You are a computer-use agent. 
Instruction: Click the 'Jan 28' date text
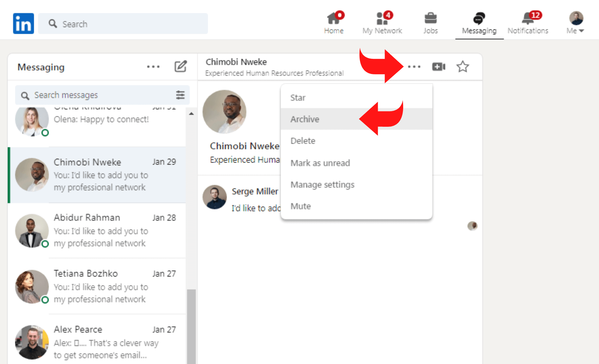click(164, 218)
